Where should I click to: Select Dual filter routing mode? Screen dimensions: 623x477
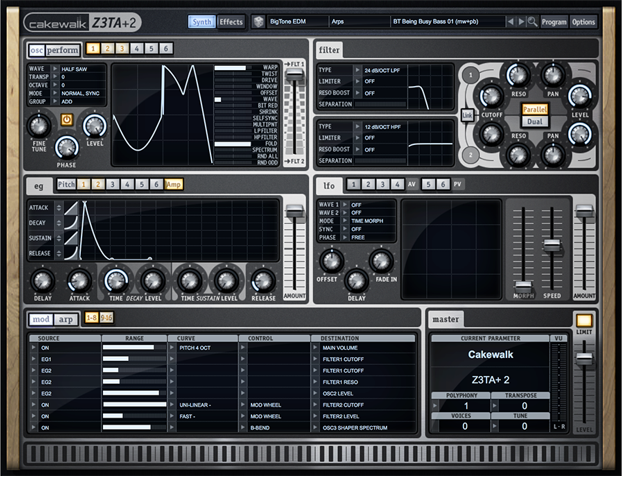click(x=535, y=122)
